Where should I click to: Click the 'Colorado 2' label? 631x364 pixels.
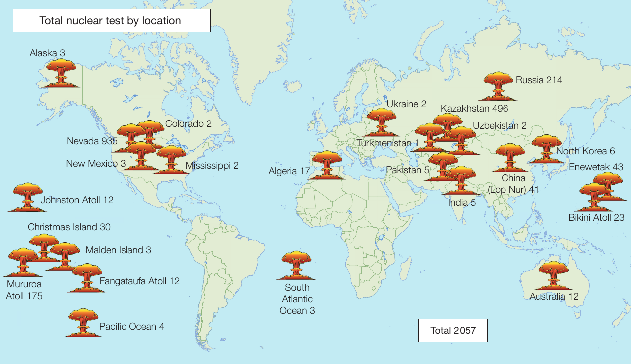[188, 124]
